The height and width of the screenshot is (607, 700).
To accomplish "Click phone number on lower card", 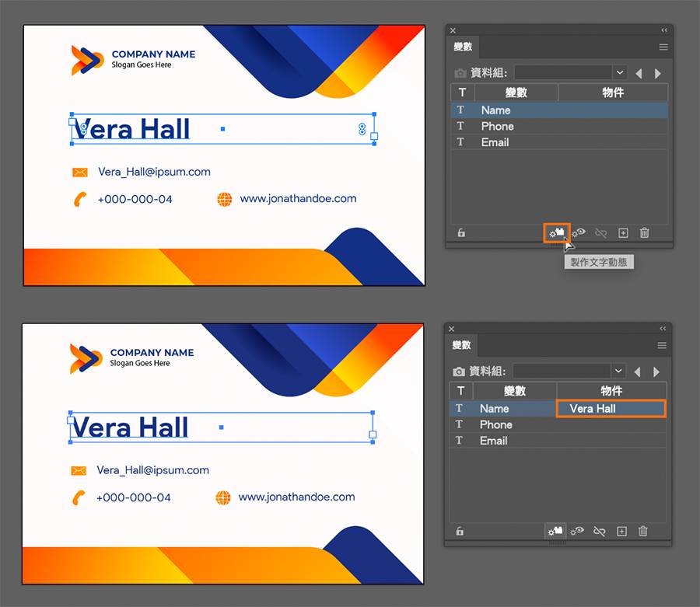I will [x=134, y=497].
